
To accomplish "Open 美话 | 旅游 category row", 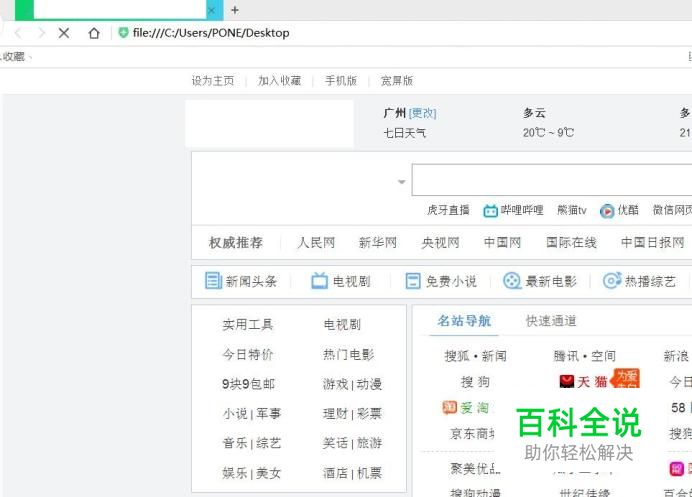I will click(x=352, y=443).
